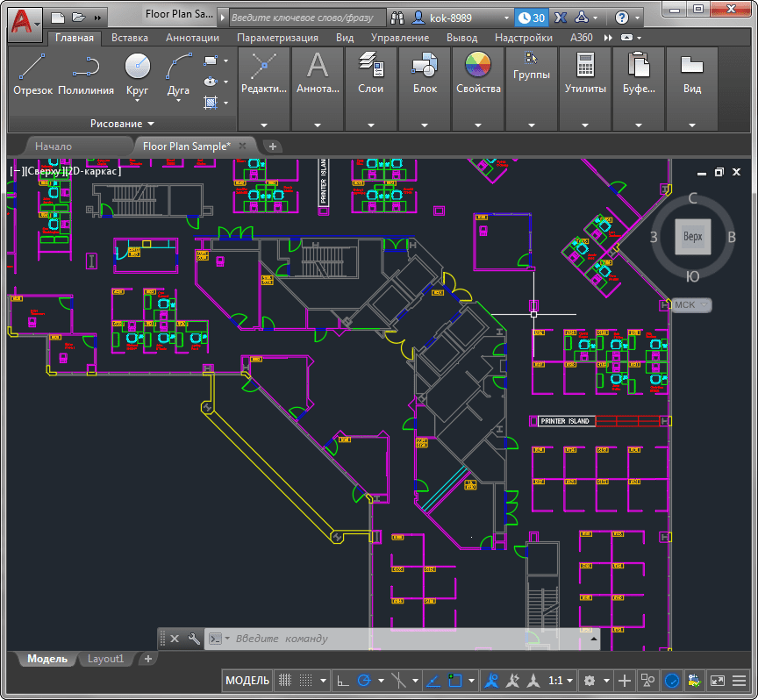Click the Верх face of the ViewCube
Image resolution: width=758 pixels, height=700 pixels.
point(692,237)
